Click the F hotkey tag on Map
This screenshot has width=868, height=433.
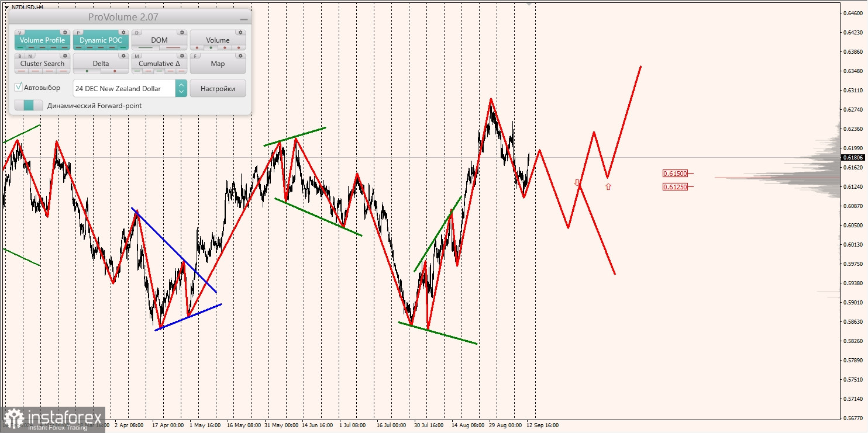[195, 56]
